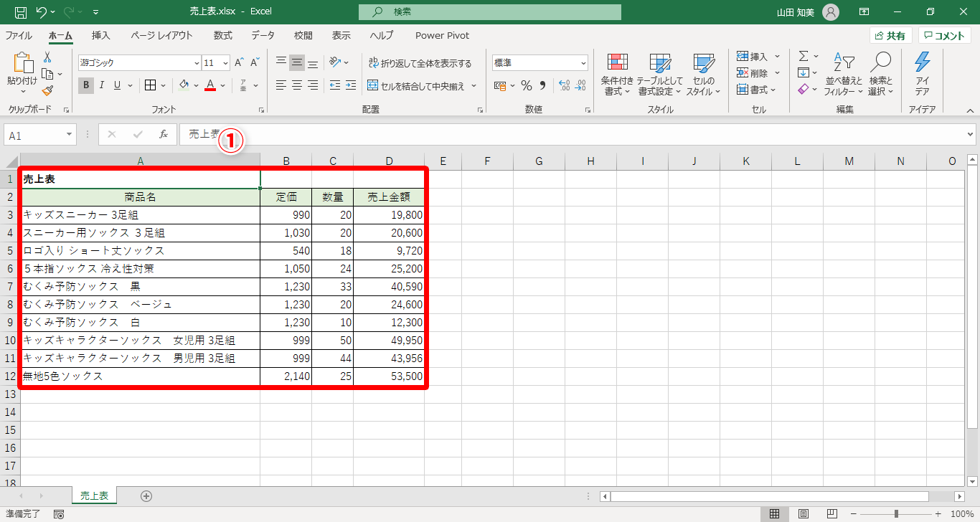Click the increase indent icon
The height and width of the screenshot is (522, 980).
click(x=350, y=85)
